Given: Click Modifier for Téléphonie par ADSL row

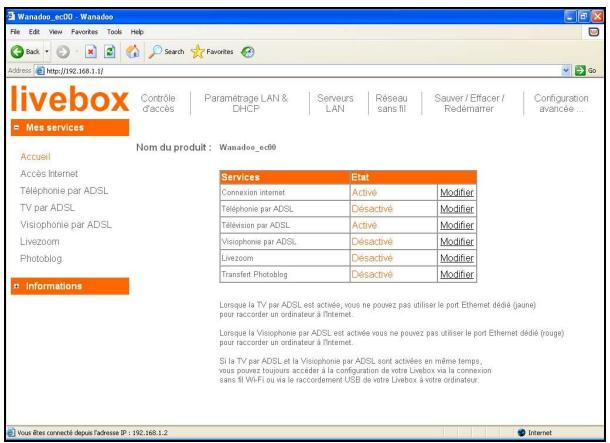Looking at the screenshot, I should point(457,209).
